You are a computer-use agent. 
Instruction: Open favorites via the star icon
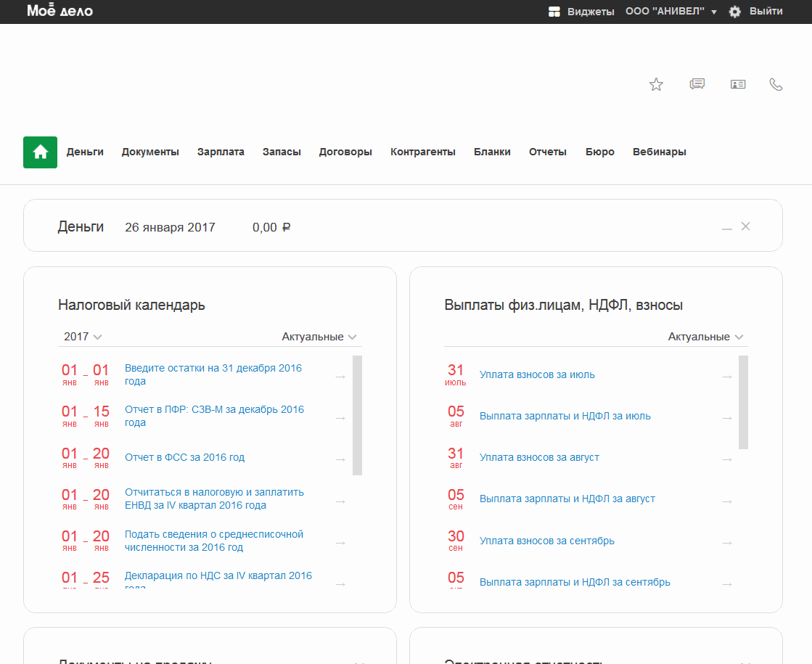[656, 85]
